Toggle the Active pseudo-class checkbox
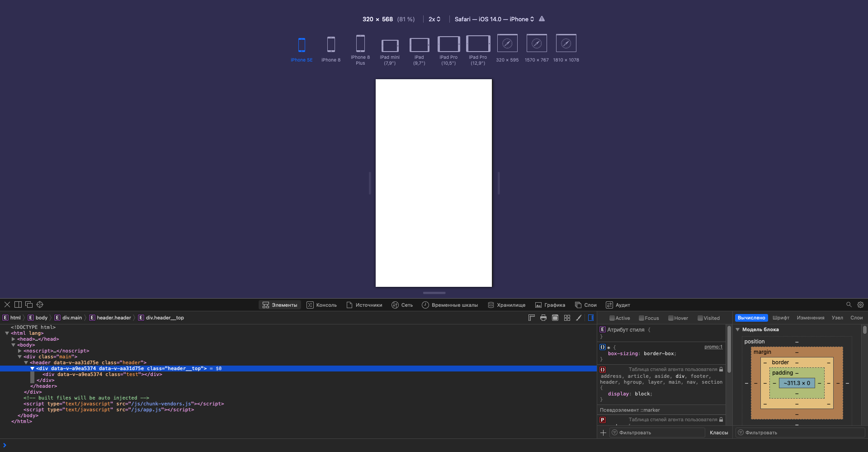Viewport: 868px width, 452px height. (612, 318)
